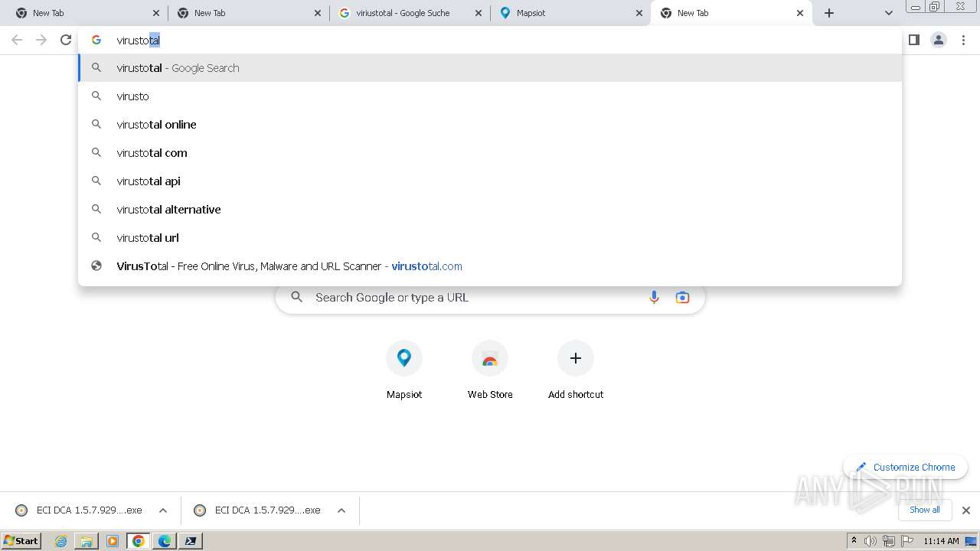Click the 'Search Google or type a URL' box
The width and height of the screenshot is (980, 551).
pyautogui.click(x=490, y=298)
